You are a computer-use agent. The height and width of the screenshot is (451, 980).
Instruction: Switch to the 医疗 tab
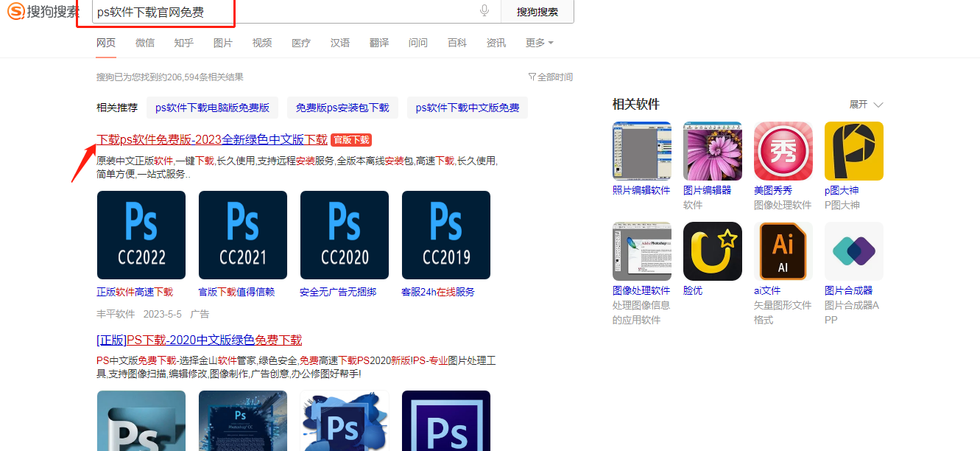[x=301, y=43]
